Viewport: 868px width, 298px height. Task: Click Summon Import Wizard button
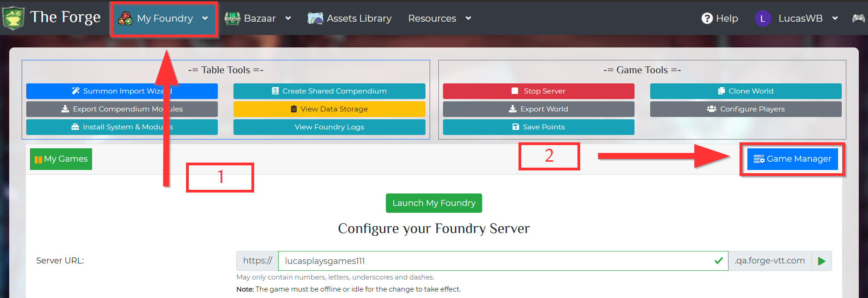[122, 91]
